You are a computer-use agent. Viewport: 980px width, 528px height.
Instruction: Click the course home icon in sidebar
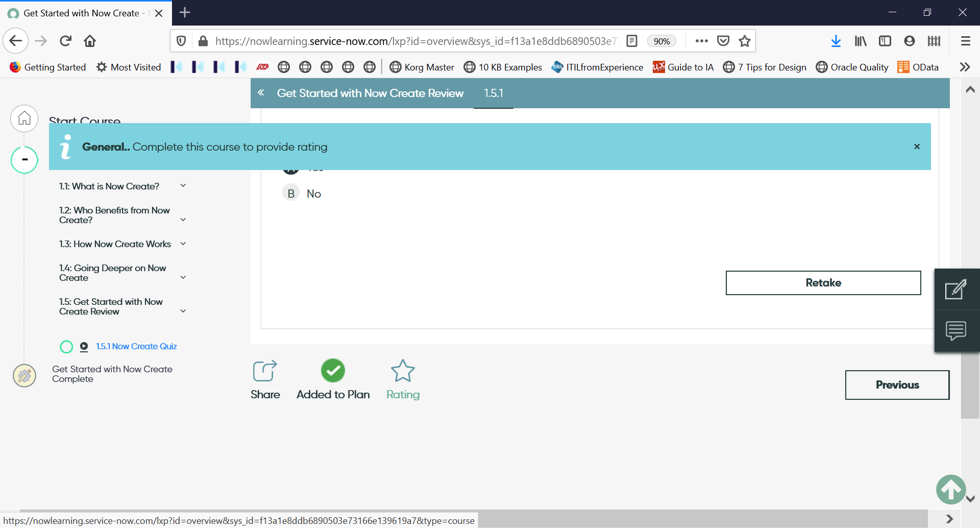24,118
